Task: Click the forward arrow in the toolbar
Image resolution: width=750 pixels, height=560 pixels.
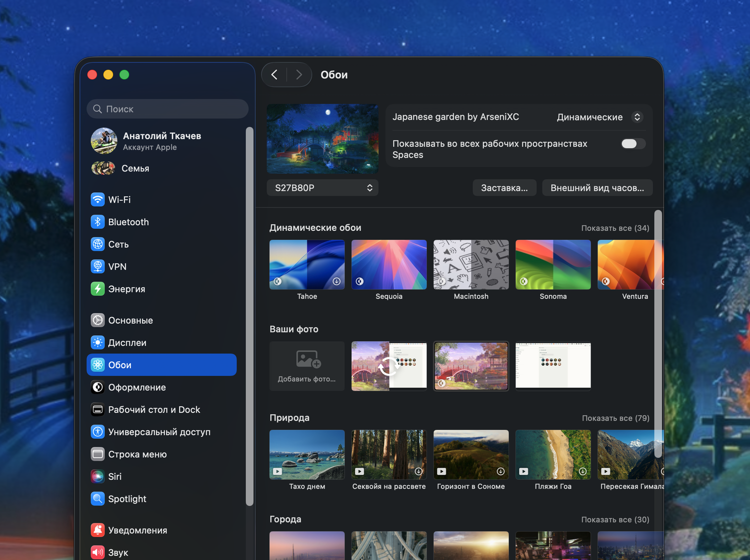Action: [299, 75]
